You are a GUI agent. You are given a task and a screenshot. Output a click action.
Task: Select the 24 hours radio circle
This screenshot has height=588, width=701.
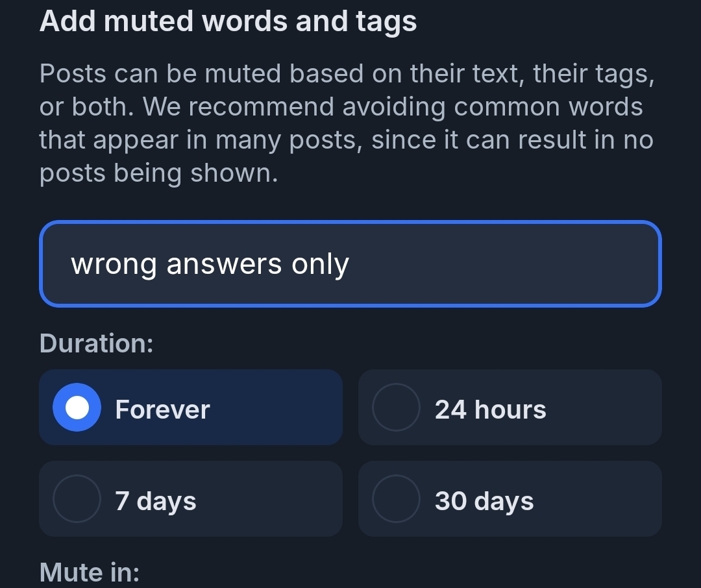tap(395, 408)
